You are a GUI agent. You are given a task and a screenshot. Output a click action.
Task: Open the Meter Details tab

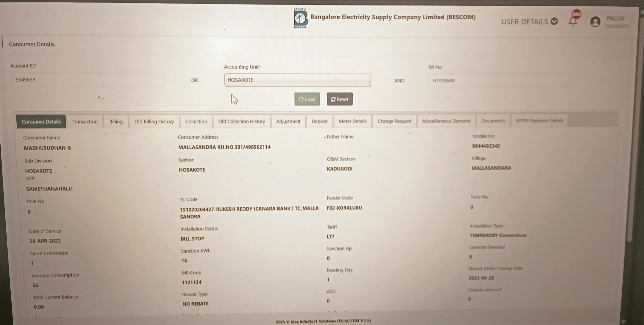[x=353, y=121]
